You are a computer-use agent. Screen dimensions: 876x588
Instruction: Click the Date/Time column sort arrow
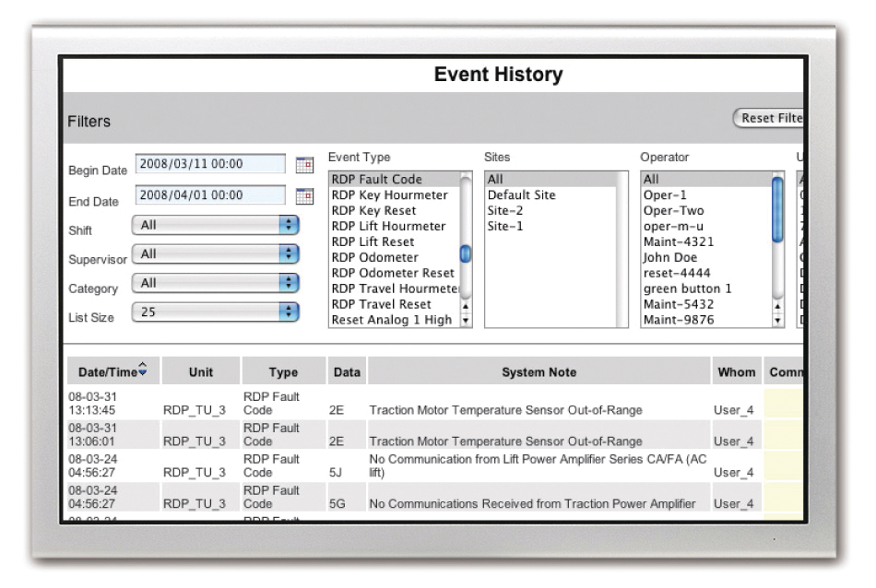pos(142,370)
